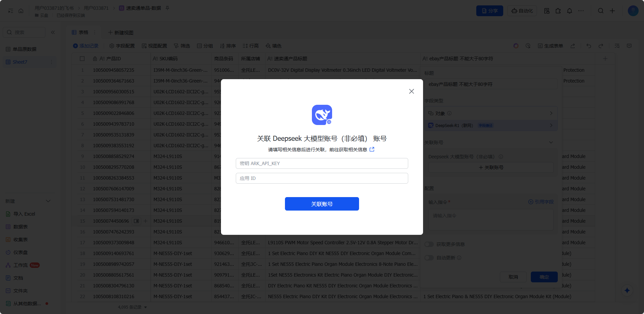Viewport: 644px width, 314px height.
Task: Click the redo arrow icon
Action: click(x=601, y=46)
